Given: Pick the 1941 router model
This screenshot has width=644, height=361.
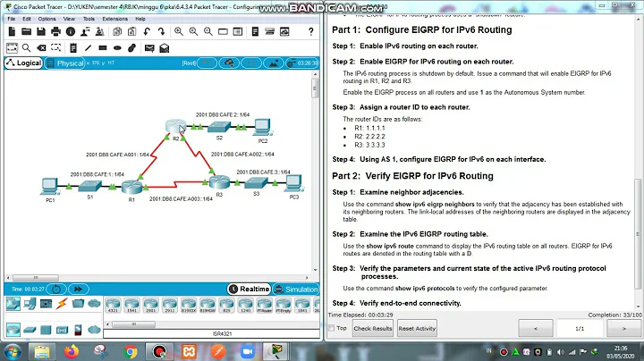Looking at the screenshot, I should pos(131,306).
